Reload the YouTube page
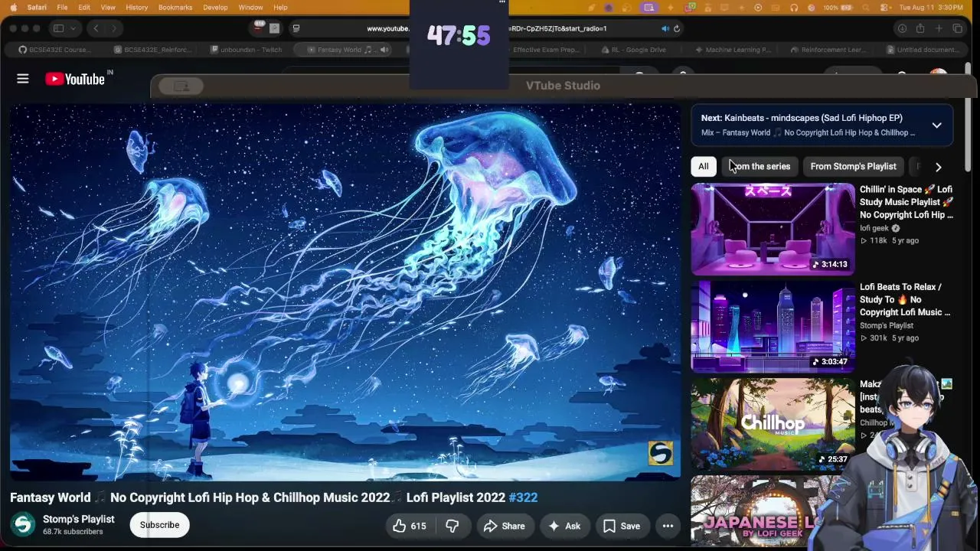980x551 pixels. click(x=677, y=28)
